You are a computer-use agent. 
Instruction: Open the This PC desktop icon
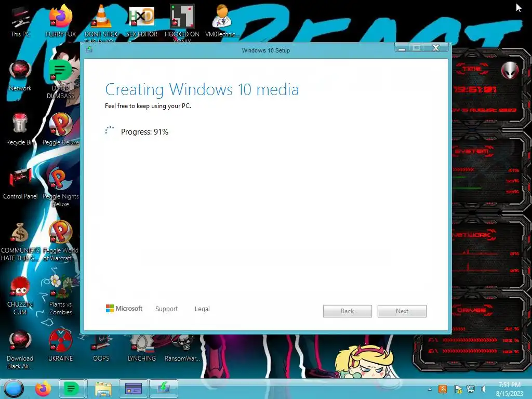coord(20,22)
